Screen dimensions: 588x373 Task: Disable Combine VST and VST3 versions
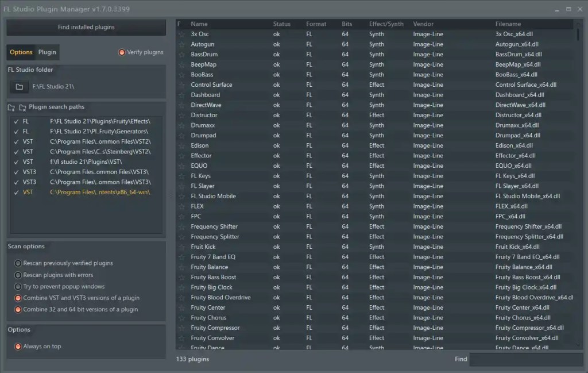point(18,298)
